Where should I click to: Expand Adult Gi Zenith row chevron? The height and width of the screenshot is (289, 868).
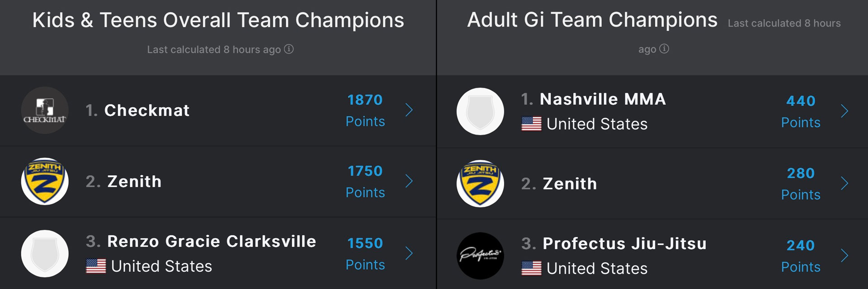[x=844, y=183]
